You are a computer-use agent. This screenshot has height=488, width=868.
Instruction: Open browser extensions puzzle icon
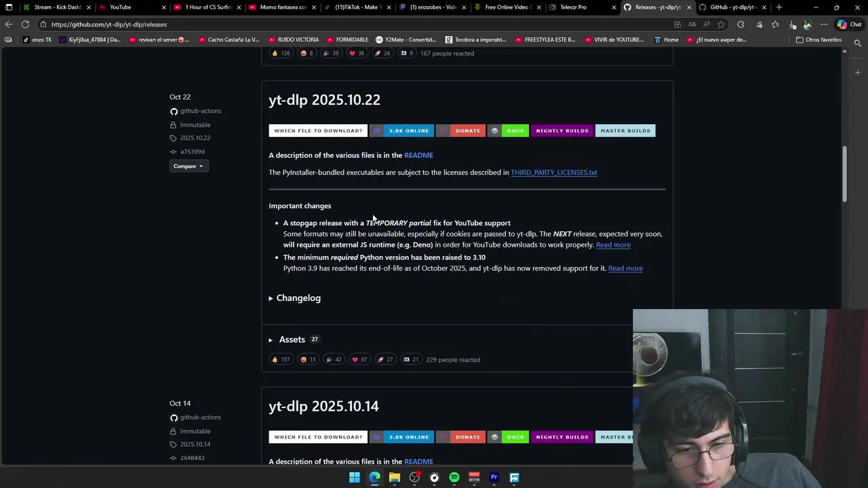pyautogui.click(x=741, y=24)
